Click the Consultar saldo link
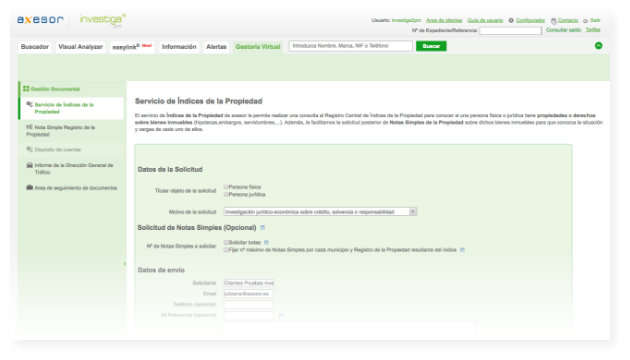This screenshot has height=360, width=630. (x=563, y=30)
